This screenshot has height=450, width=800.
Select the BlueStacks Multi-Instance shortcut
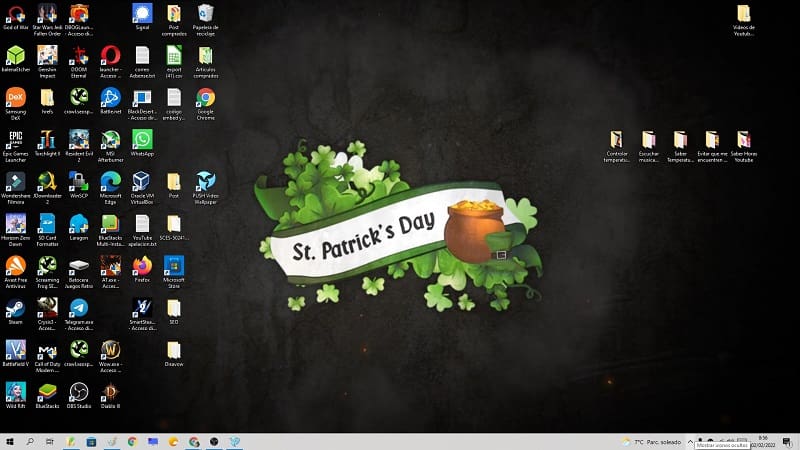[x=110, y=230]
